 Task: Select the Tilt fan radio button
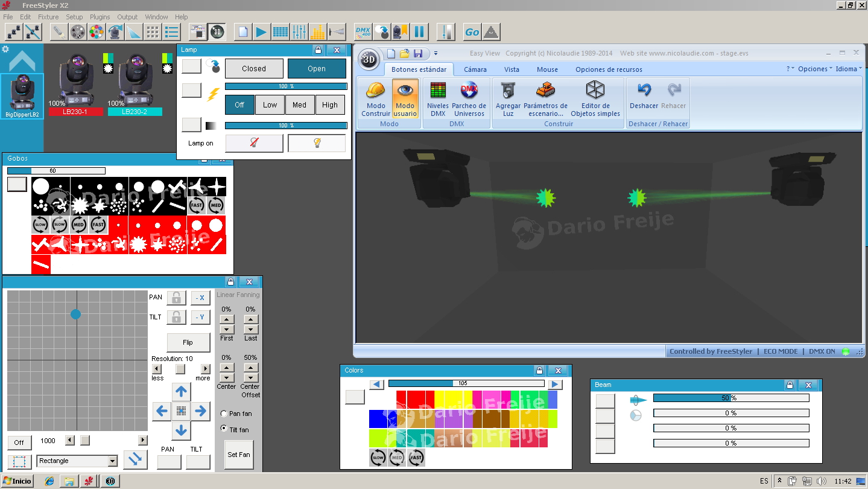click(x=224, y=429)
